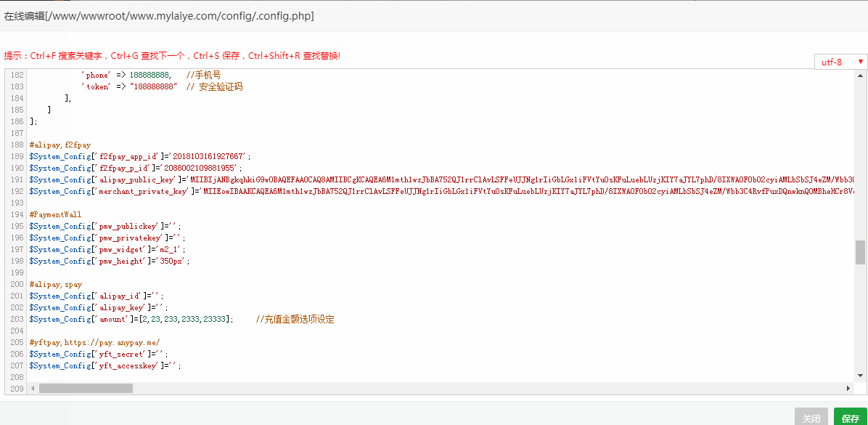868x425 pixels.
Task: Click the green 保存 save button
Action: (851, 418)
